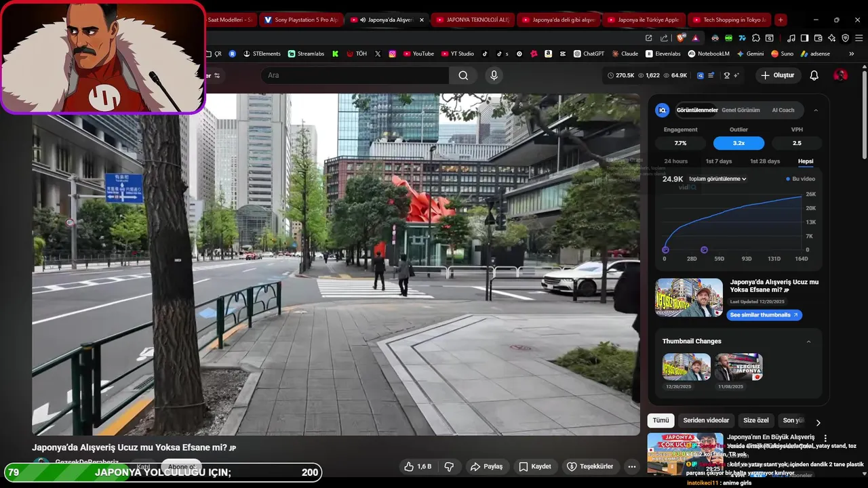Select the 1st 28 days range
The height and width of the screenshot is (488, 868).
pos(765,161)
